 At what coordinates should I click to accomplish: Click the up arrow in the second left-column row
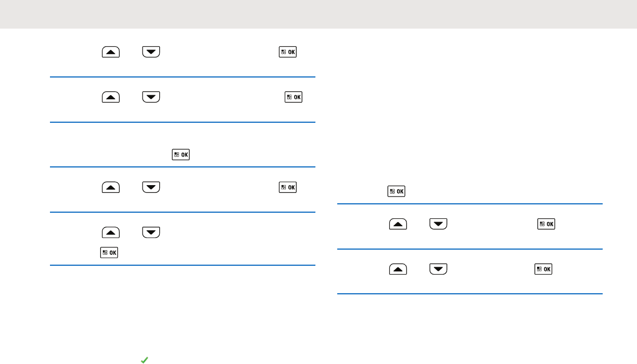pos(111,97)
